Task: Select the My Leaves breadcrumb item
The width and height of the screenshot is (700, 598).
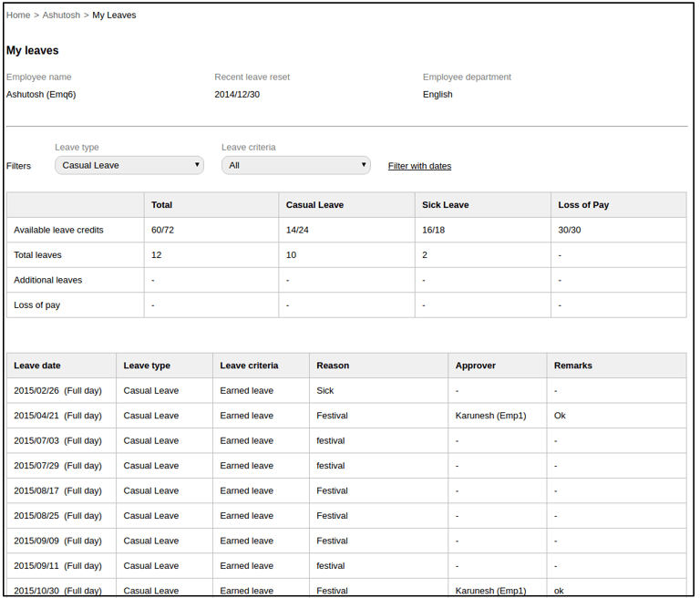Action: click(114, 15)
